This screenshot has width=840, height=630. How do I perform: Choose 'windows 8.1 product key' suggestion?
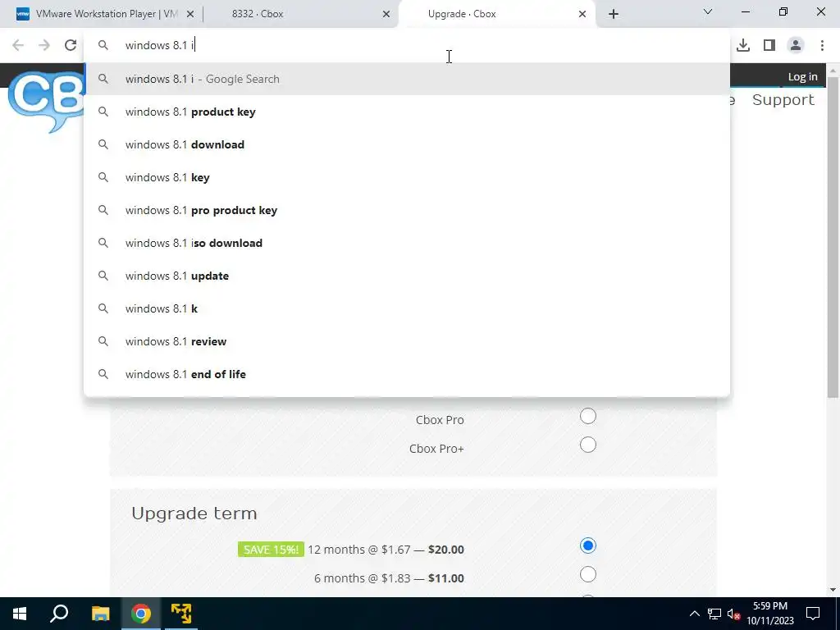click(x=407, y=112)
